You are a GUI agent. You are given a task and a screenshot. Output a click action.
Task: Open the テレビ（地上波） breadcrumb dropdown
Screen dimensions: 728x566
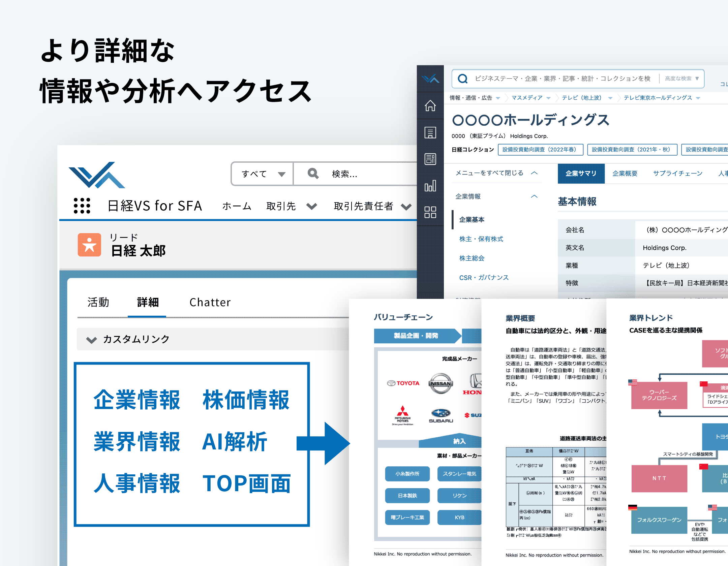click(x=610, y=98)
